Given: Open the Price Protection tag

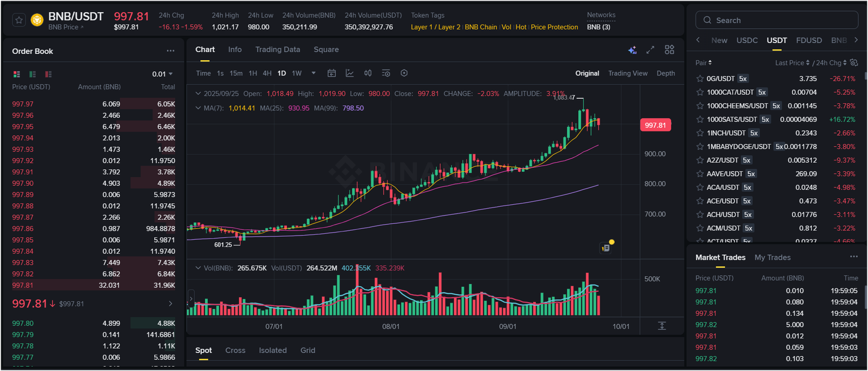Looking at the screenshot, I should tap(554, 27).
